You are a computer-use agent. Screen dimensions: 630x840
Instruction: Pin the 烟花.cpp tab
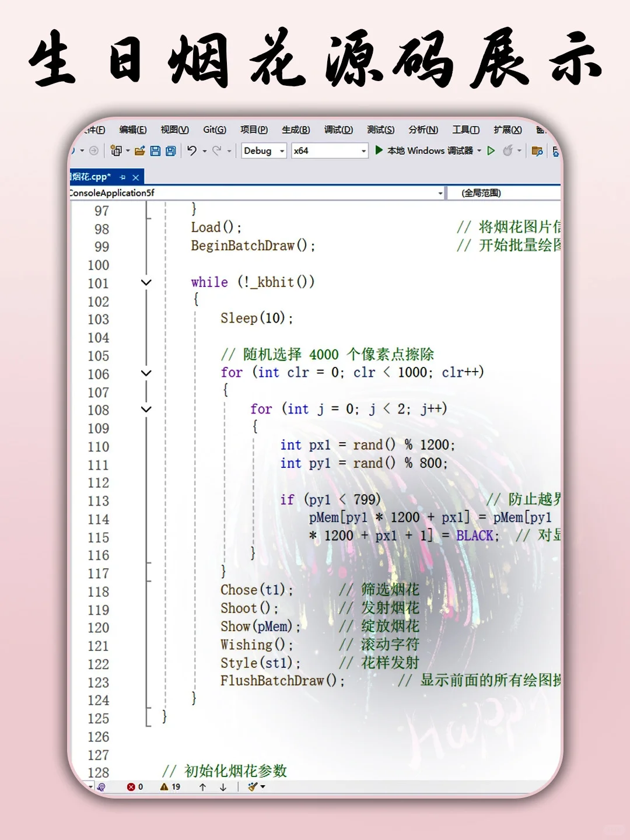[123, 177]
